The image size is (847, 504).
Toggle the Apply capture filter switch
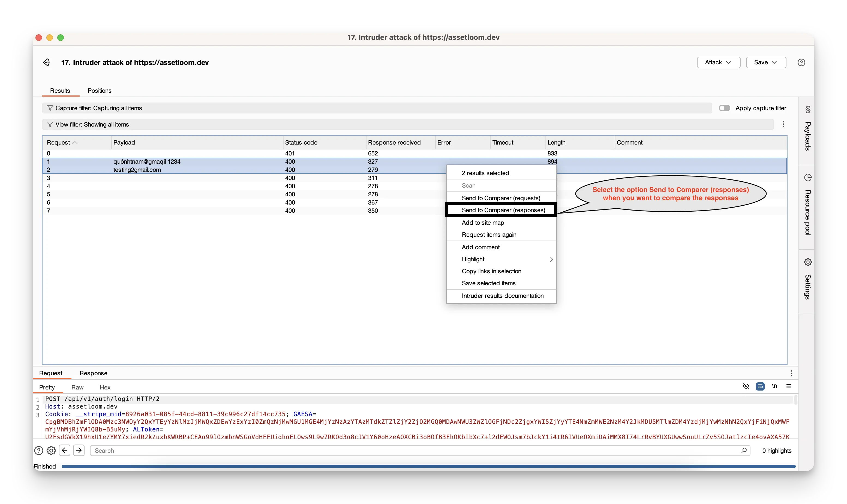pyautogui.click(x=724, y=108)
